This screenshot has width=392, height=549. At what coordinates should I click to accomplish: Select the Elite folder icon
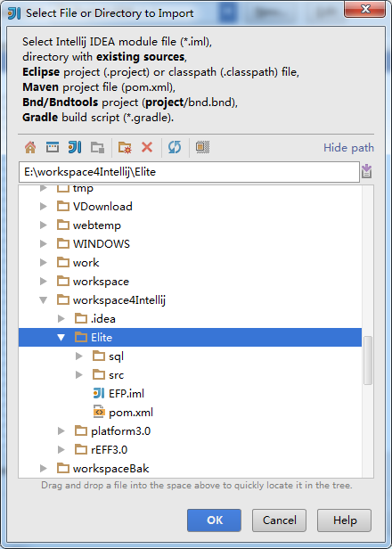(x=81, y=337)
